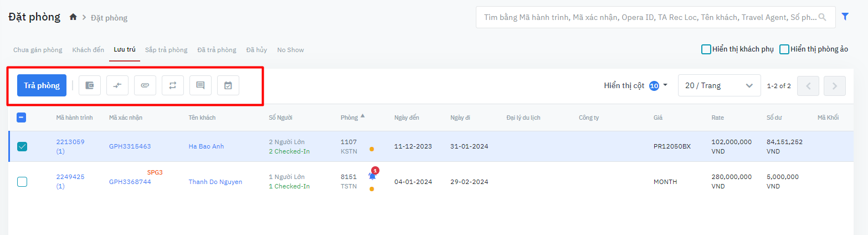Focus the booking search field
868x235 pixels.
648,17
